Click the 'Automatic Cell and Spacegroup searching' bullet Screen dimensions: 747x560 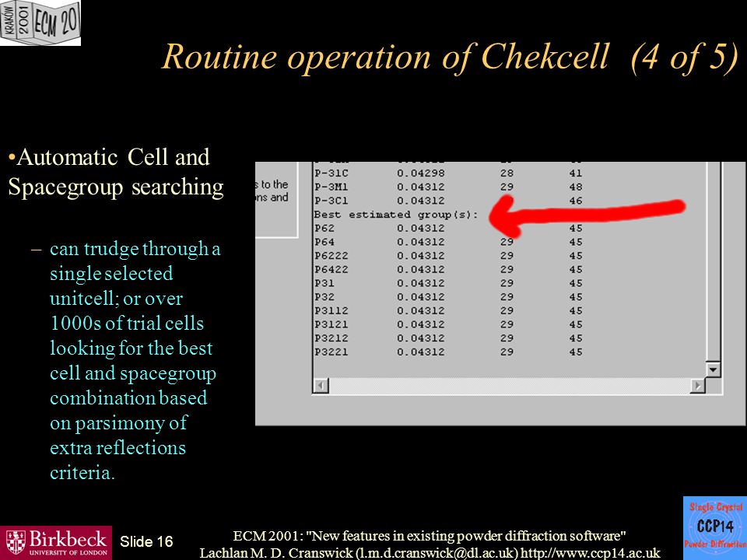click(116, 172)
